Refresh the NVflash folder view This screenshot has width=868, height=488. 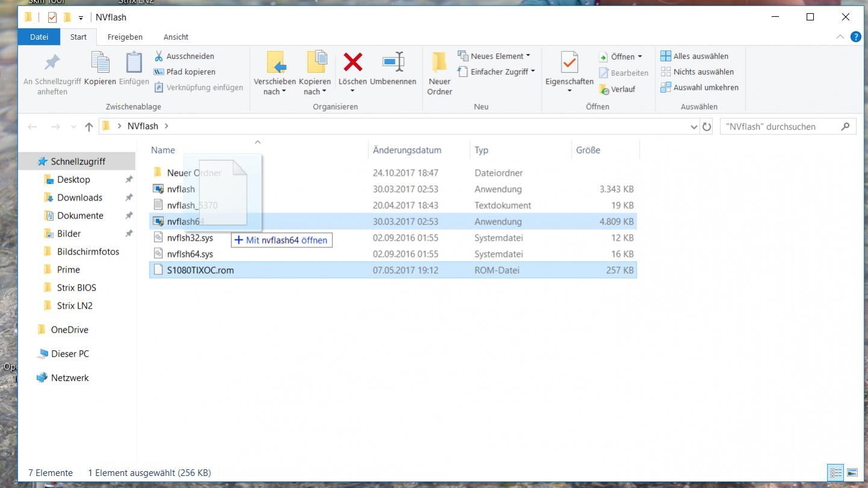[707, 126]
